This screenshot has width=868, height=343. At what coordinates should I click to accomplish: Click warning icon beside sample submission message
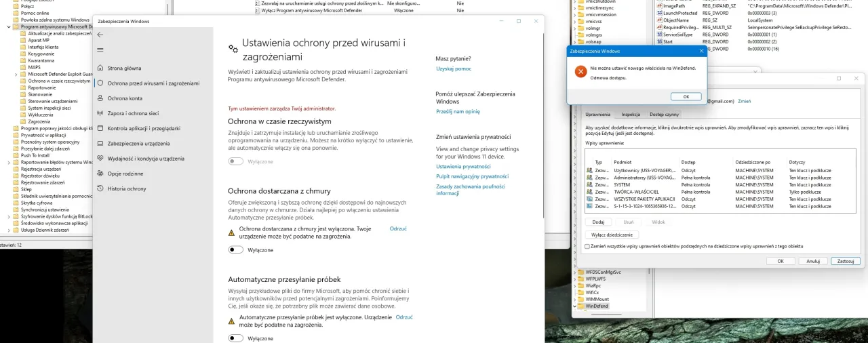(231, 321)
